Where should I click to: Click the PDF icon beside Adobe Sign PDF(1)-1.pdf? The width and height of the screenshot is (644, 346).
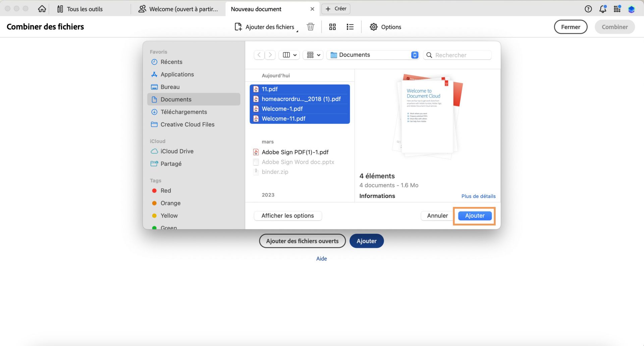point(256,152)
